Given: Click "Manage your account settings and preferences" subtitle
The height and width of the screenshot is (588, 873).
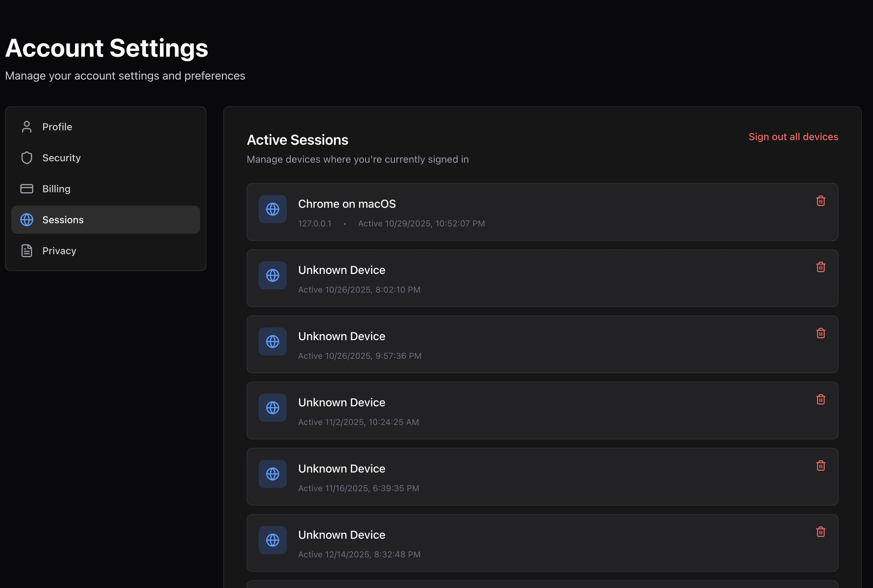Looking at the screenshot, I should (x=125, y=76).
